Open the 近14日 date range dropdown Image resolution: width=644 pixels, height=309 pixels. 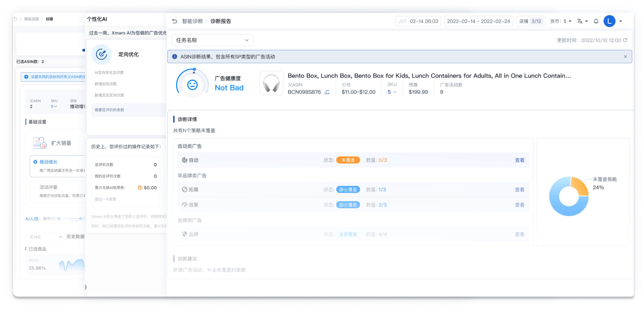pos(45,237)
